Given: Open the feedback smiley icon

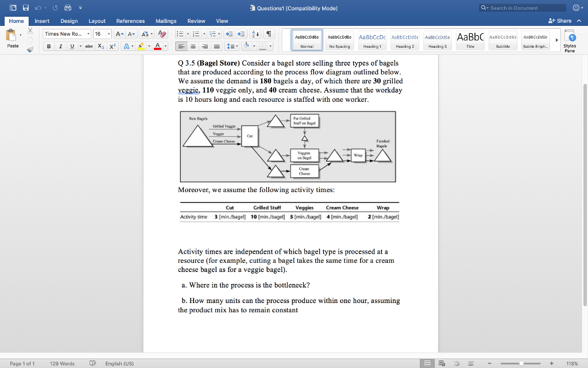Looking at the screenshot, I should 577,8.
